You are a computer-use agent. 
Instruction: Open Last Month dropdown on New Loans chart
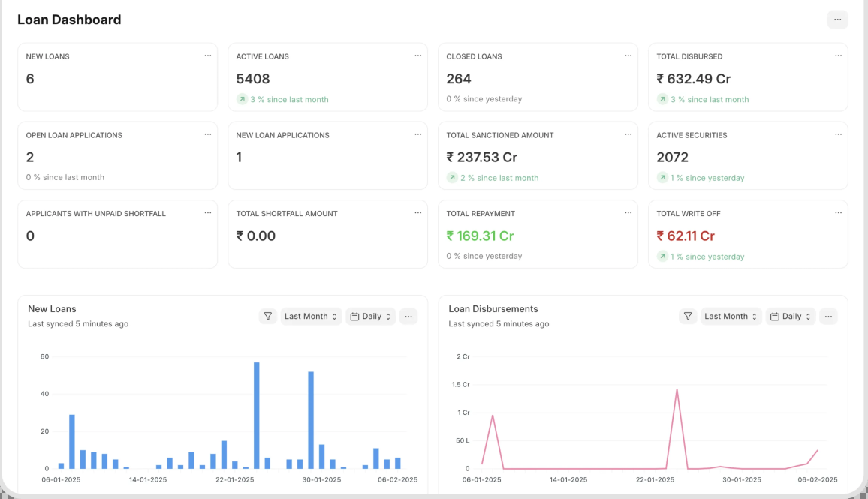pos(311,316)
